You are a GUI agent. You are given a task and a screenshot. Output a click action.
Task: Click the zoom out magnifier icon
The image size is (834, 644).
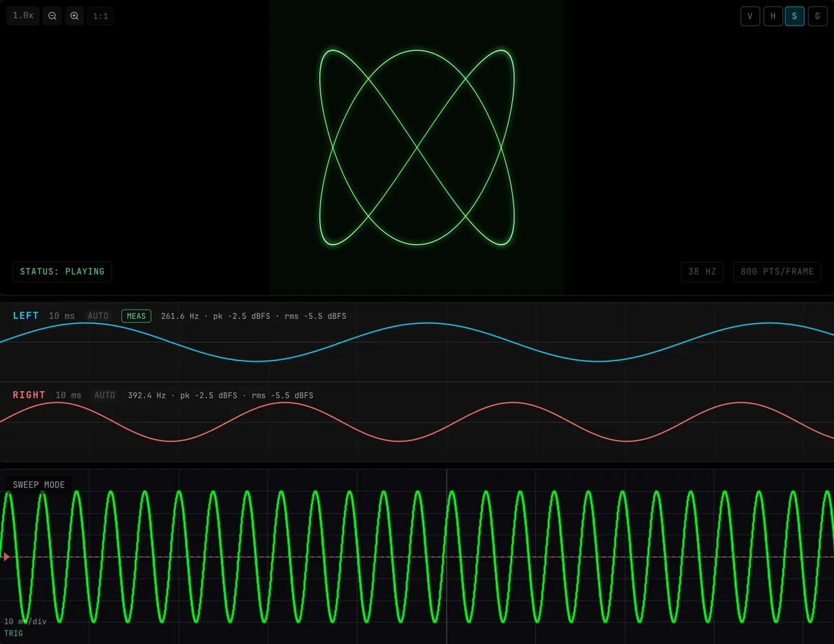click(x=53, y=16)
